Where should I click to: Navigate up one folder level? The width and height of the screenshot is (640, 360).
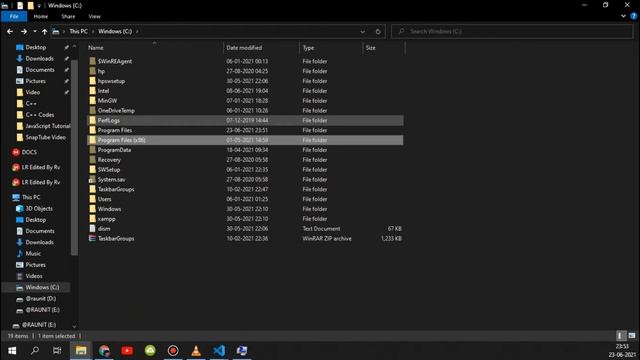(x=44, y=31)
